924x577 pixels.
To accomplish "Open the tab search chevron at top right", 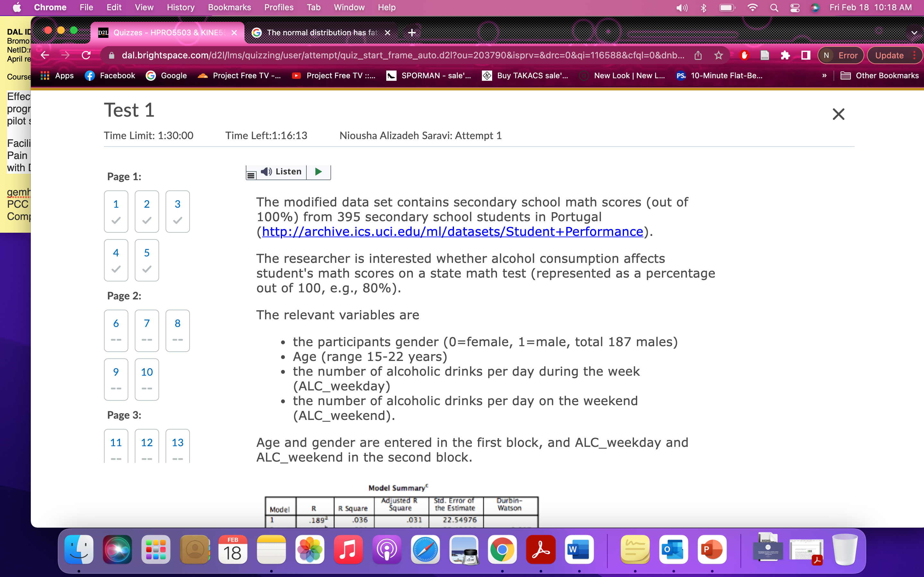I will pyautogui.click(x=915, y=32).
